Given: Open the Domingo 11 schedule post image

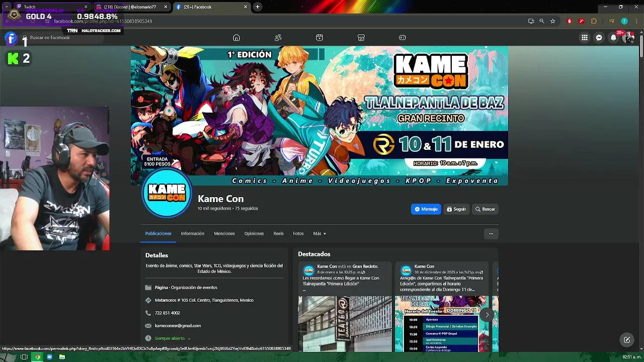Looking at the screenshot, I should 442,324.
